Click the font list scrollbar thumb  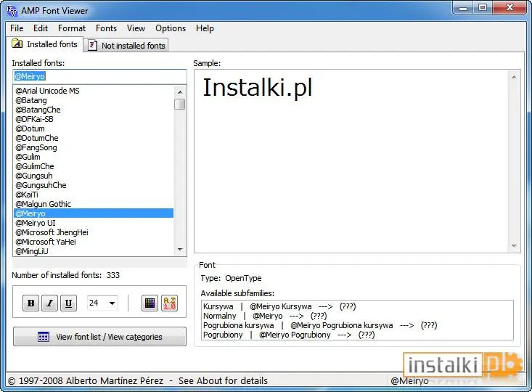(180, 105)
